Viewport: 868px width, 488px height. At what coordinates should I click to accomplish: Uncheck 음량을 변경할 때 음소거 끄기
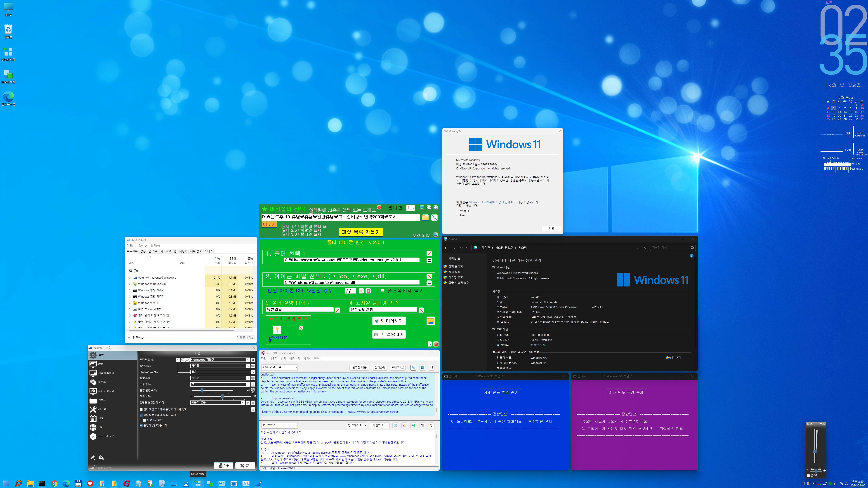point(141,415)
